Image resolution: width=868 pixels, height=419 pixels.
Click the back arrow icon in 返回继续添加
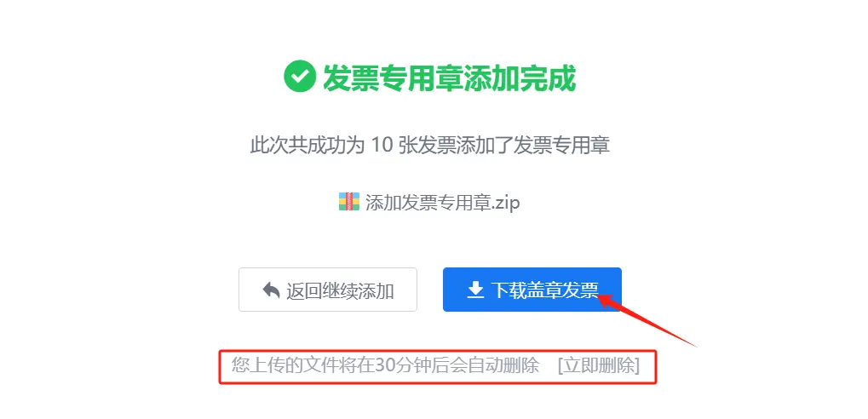pyautogui.click(x=271, y=290)
